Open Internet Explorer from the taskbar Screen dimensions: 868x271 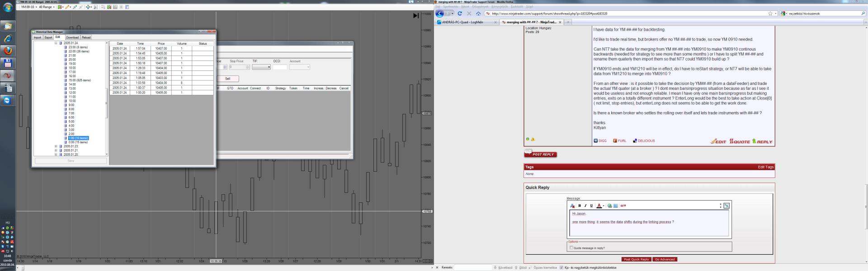[8, 39]
